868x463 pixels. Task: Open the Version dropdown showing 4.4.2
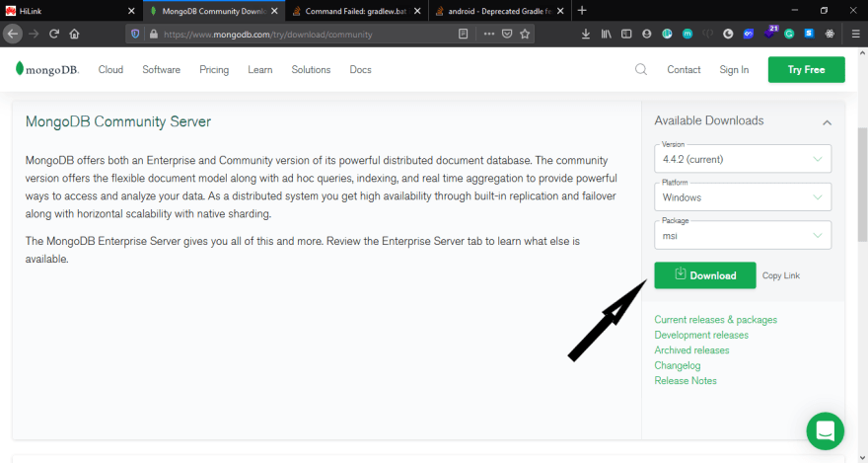[x=743, y=159]
